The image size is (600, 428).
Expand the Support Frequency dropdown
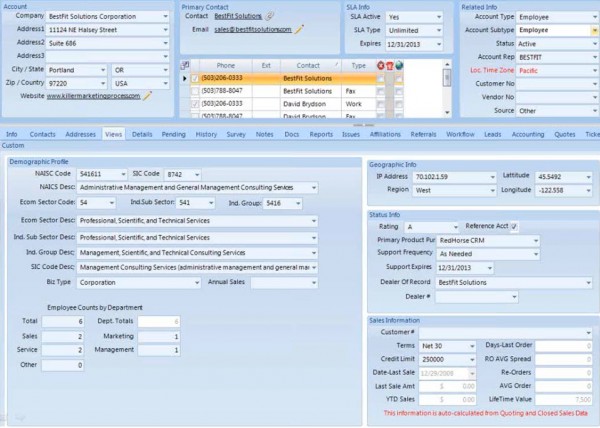coord(536,254)
